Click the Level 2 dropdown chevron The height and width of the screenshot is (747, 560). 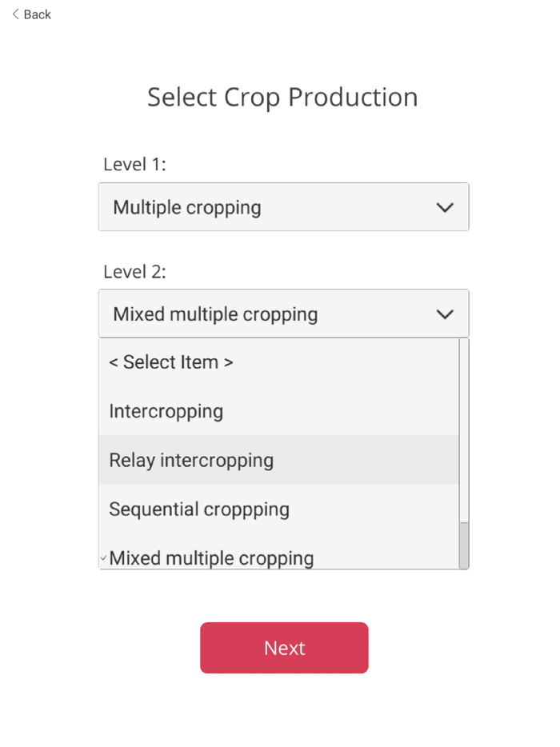(x=446, y=314)
